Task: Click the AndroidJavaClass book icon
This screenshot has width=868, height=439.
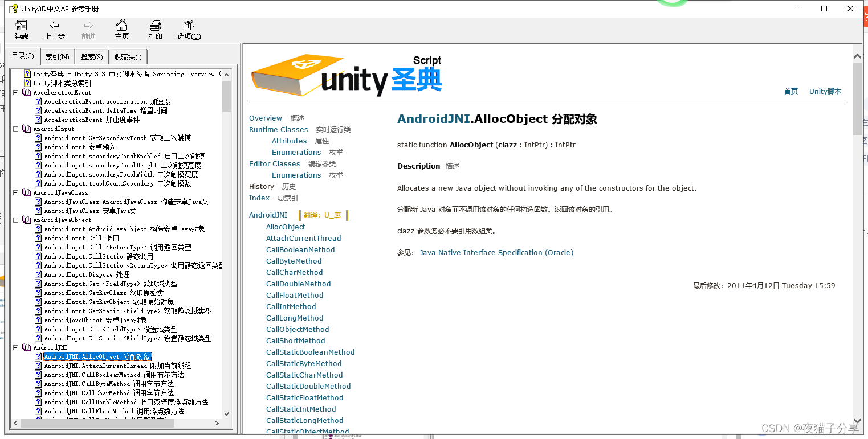Action: coord(27,192)
